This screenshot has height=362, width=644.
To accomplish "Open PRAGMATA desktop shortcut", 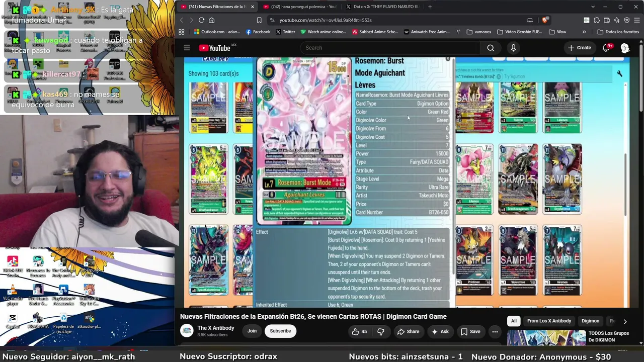I will pyautogui.click(x=38, y=321).
